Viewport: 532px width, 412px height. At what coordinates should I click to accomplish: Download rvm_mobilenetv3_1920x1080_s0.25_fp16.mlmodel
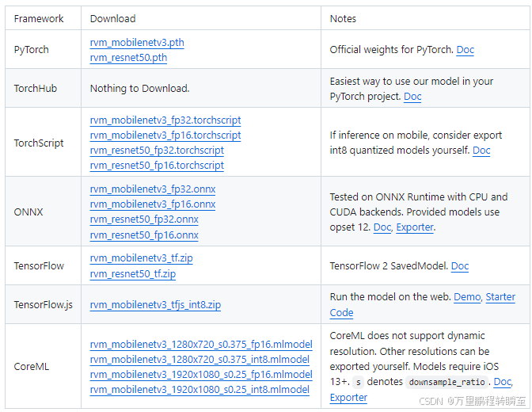pos(201,374)
